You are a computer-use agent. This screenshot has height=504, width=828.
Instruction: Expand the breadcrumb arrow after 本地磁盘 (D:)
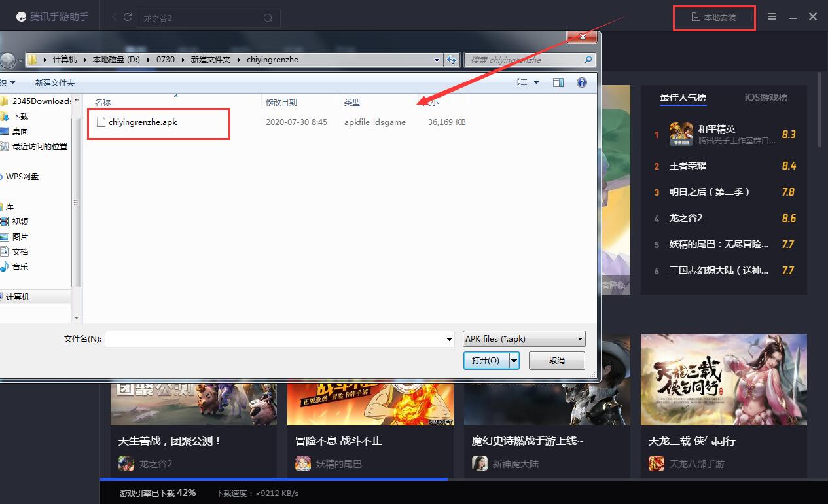(x=149, y=60)
